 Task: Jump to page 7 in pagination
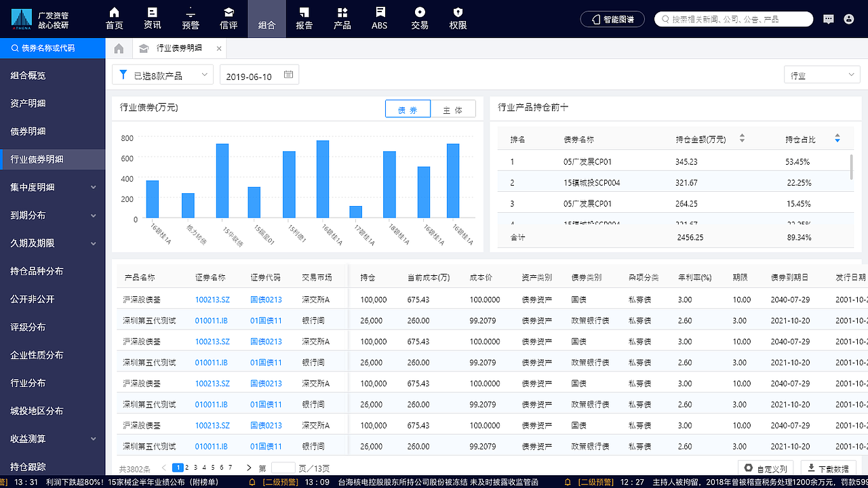click(x=231, y=468)
